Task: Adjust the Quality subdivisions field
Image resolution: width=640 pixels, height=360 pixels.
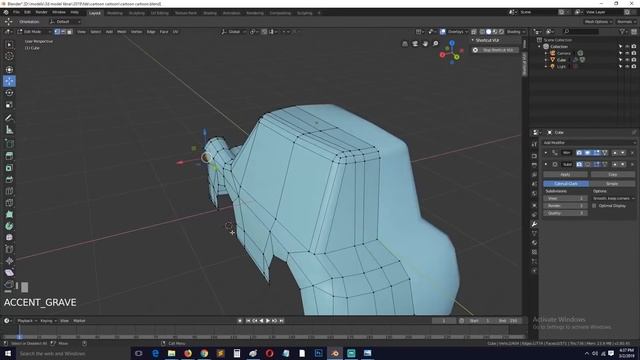Action: [x=565, y=213]
